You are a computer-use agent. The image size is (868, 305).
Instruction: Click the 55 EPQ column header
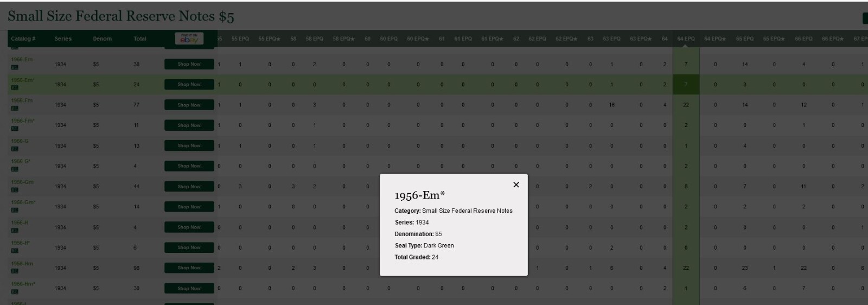click(240, 39)
